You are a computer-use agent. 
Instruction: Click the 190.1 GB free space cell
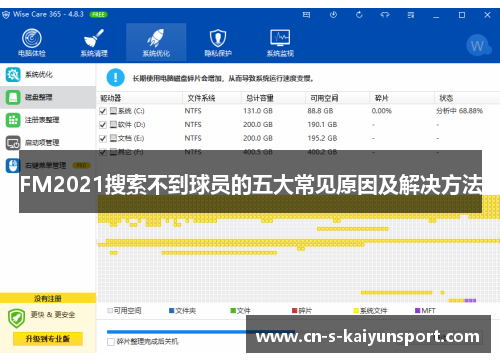pyautogui.click(x=322, y=125)
